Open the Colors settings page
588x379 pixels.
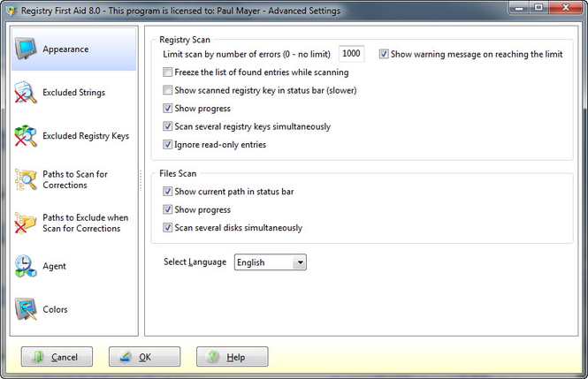[74, 309]
